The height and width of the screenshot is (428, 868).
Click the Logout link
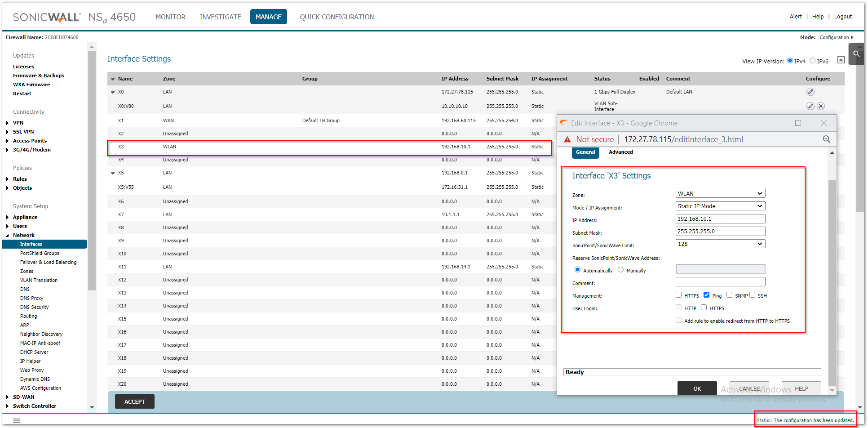[843, 17]
